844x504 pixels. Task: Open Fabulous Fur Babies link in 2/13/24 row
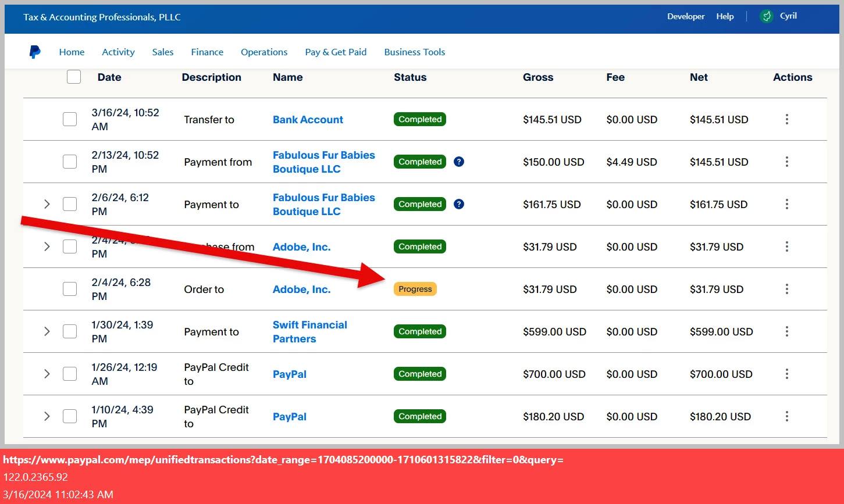tap(324, 162)
